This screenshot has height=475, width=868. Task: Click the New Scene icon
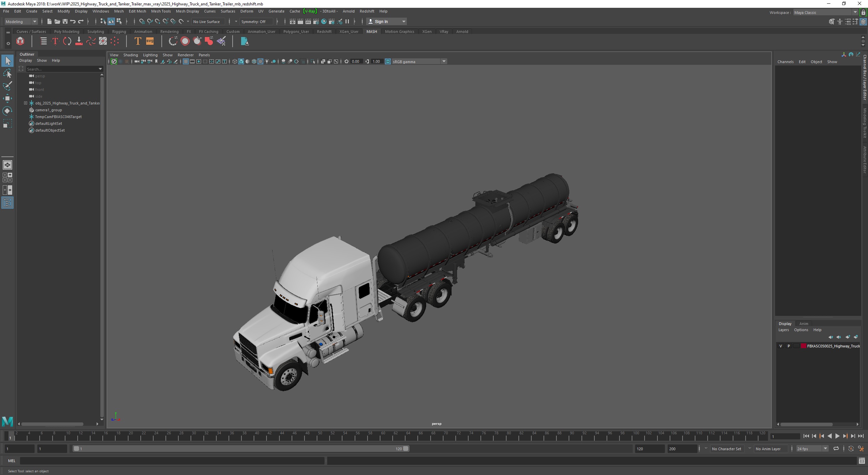[49, 22]
